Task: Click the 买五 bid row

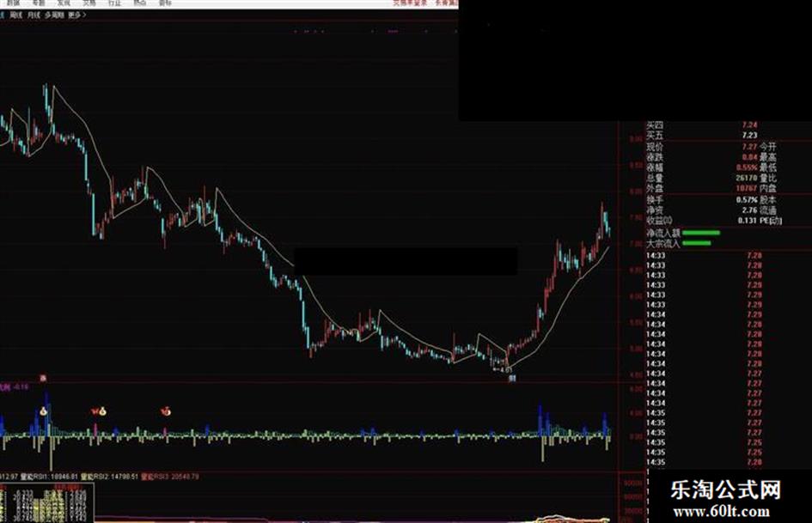Action: click(x=702, y=135)
